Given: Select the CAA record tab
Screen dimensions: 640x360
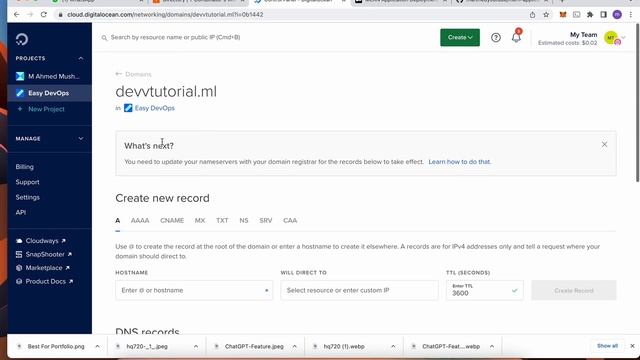Looking at the screenshot, I should (290, 220).
